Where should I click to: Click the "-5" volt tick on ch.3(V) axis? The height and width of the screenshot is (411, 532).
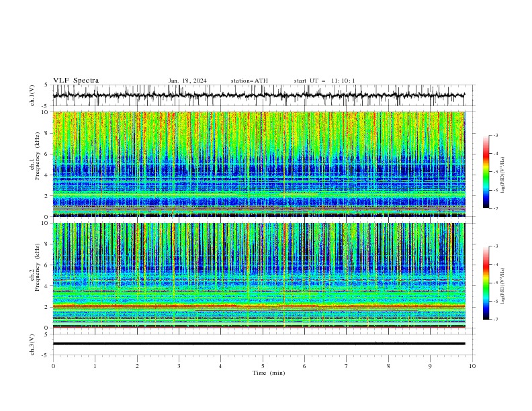[x=46, y=355]
